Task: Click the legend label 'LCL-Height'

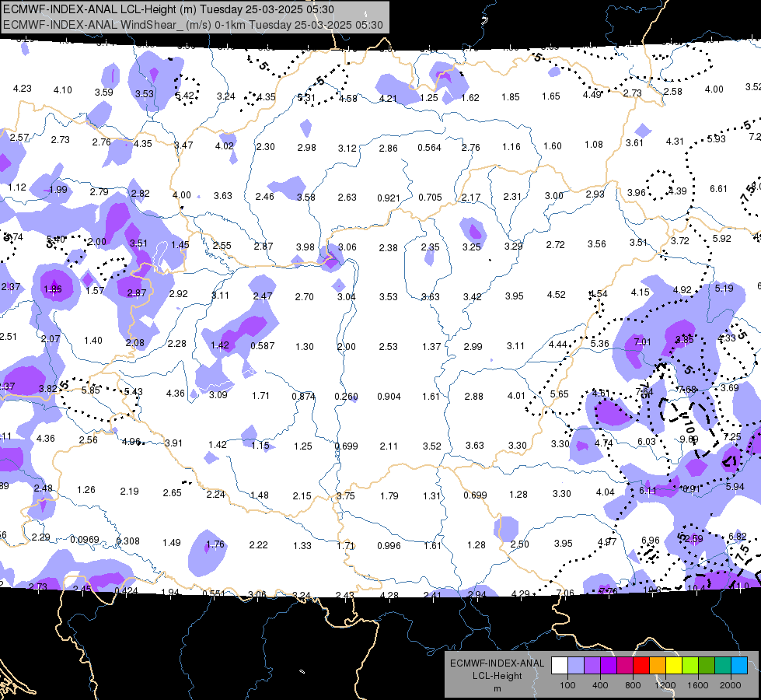Action: (x=497, y=676)
